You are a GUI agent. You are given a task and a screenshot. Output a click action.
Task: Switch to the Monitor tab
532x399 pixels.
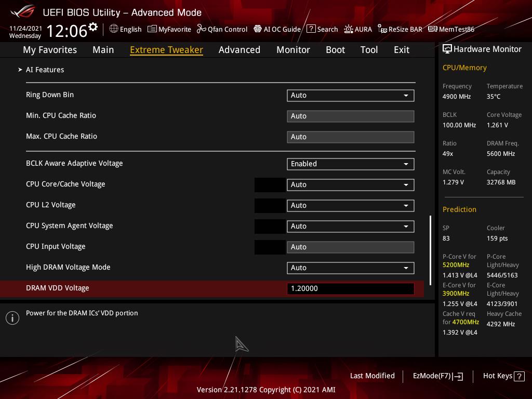[x=293, y=50]
